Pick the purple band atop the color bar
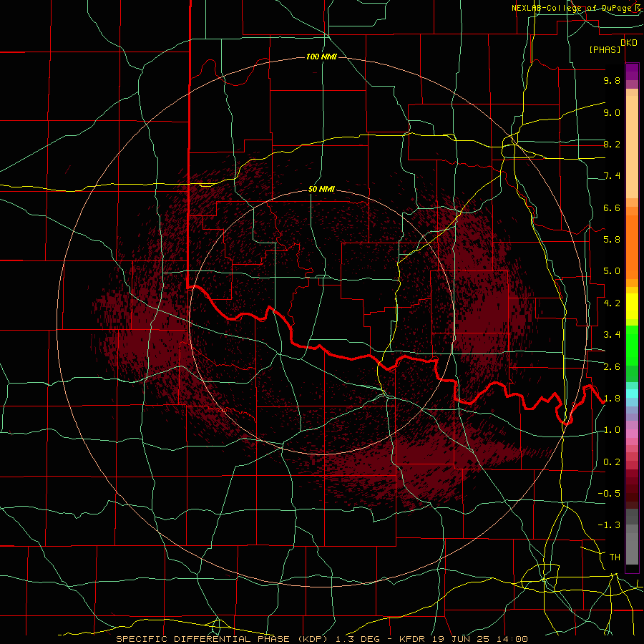The width and height of the screenshot is (644, 644). (x=632, y=72)
